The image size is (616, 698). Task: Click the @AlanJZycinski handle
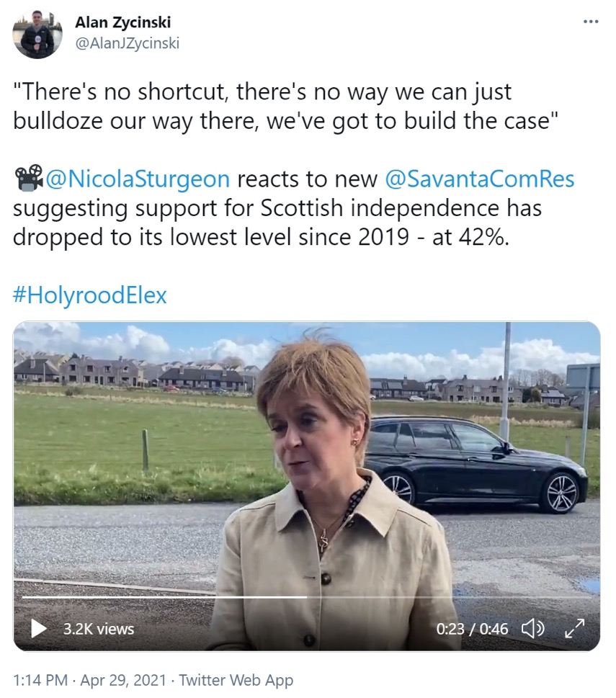(x=127, y=43)
